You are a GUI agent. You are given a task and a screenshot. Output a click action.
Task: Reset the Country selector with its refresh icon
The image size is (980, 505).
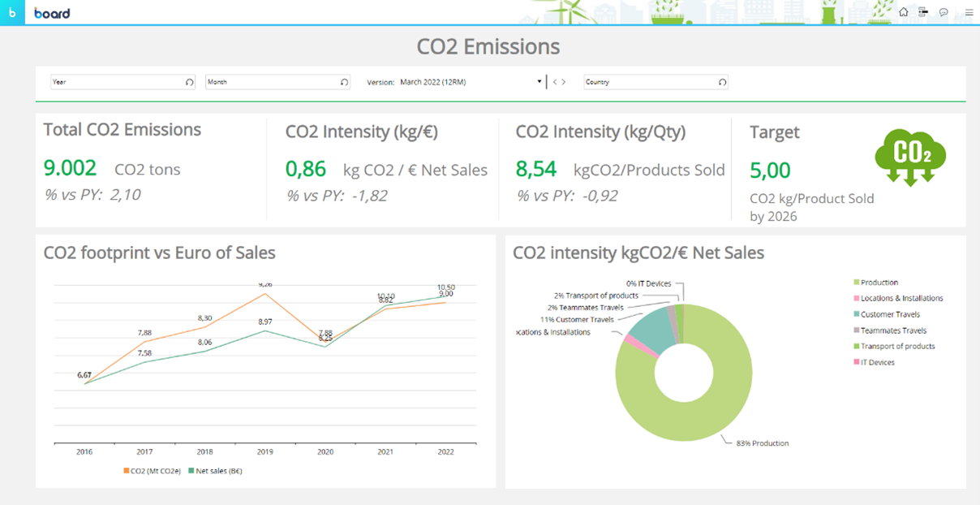(722, 82)
